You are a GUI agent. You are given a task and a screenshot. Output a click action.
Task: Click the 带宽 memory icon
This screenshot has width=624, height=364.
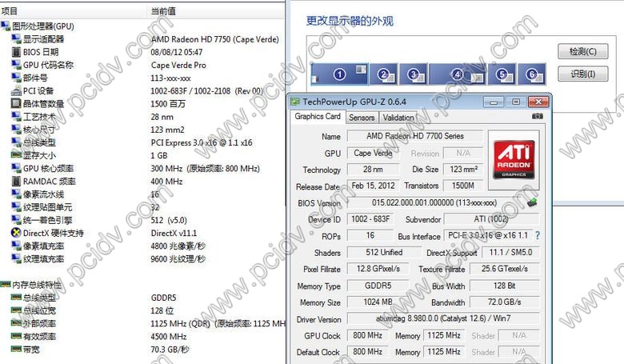pos(16,350)
